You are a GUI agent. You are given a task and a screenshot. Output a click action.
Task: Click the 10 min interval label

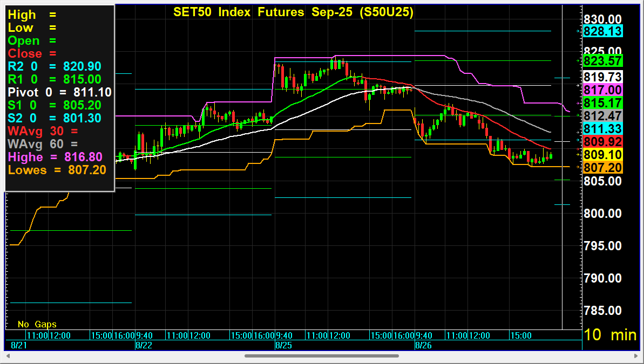(x=610, y=335)
